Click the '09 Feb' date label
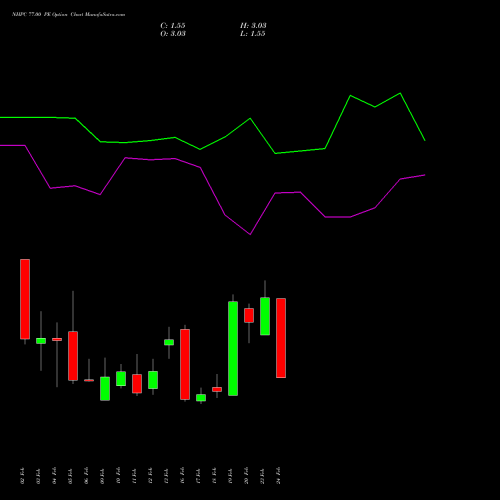Viewport: 500px width, 500px height. click(x=102, y=476)
